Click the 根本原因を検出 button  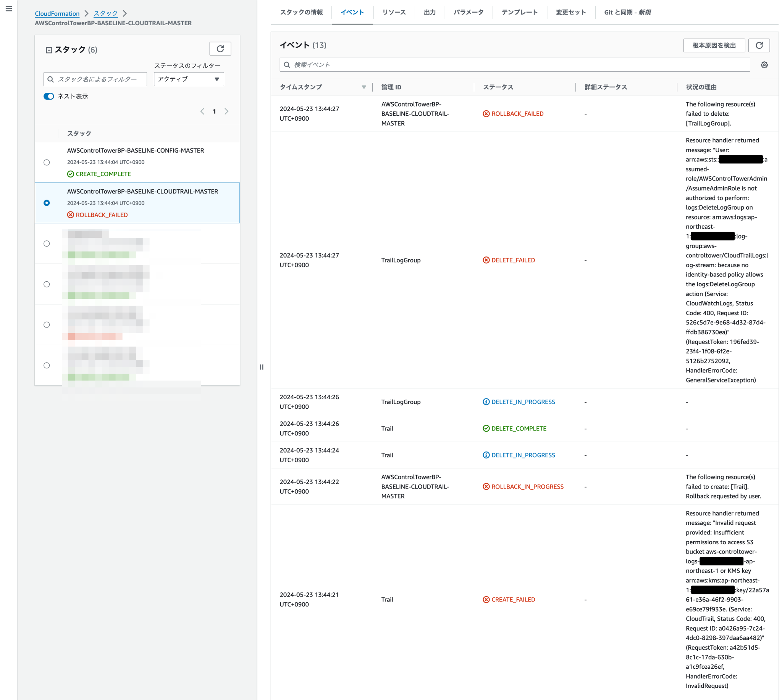tap(714, 45)
